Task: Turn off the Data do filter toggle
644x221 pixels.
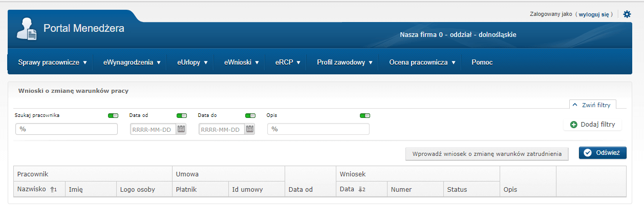Action: (x=250, y=116)
